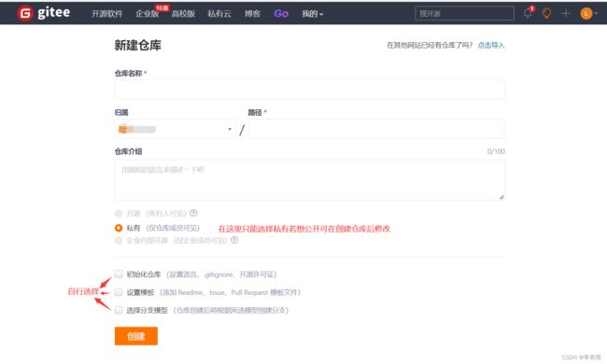Select the 私有 private radio option
Viewport: 607px width, 364px height.
click(119, 229)
